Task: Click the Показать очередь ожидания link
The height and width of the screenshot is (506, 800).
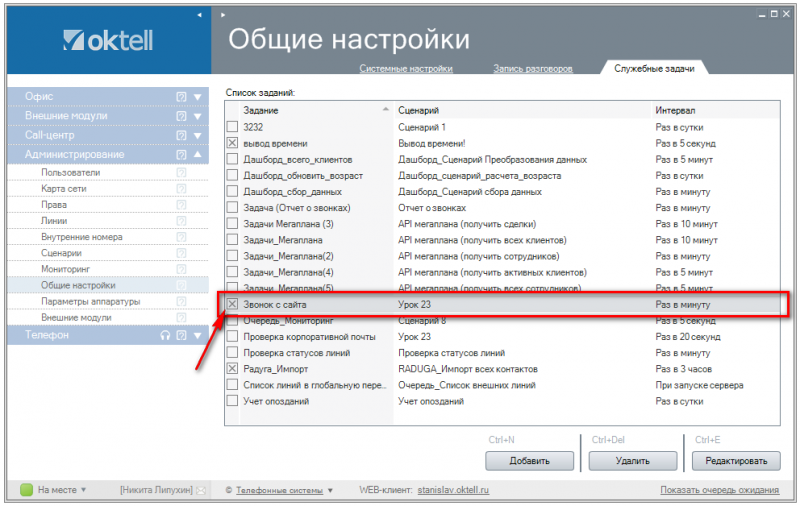Action: [719, 490]
